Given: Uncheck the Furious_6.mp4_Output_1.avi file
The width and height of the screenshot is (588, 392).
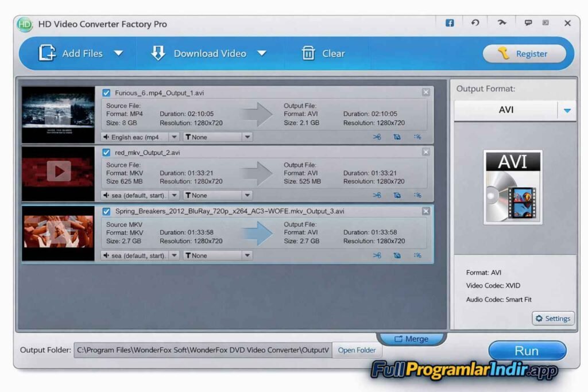Looking at the screenshot, I should coord(106,92).
